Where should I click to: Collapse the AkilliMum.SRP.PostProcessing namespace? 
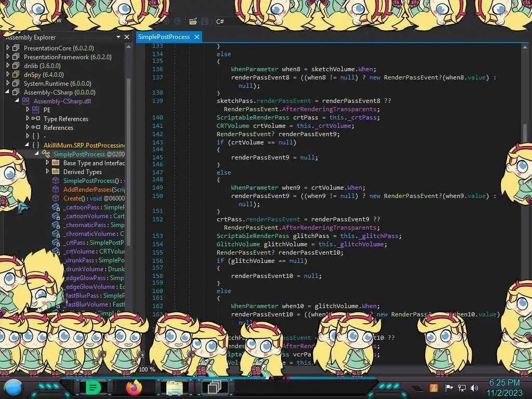tap(27, 144)
